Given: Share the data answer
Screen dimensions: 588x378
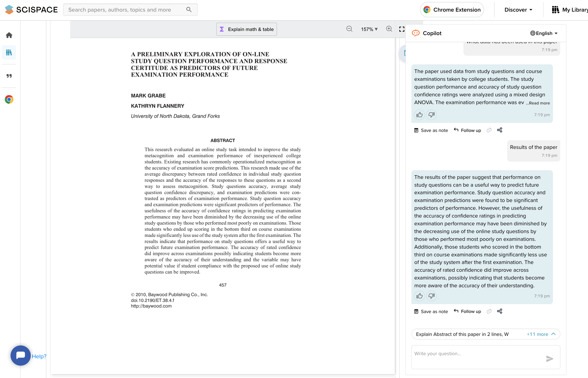Looking at the screenshot, I should tap(500, 130).
